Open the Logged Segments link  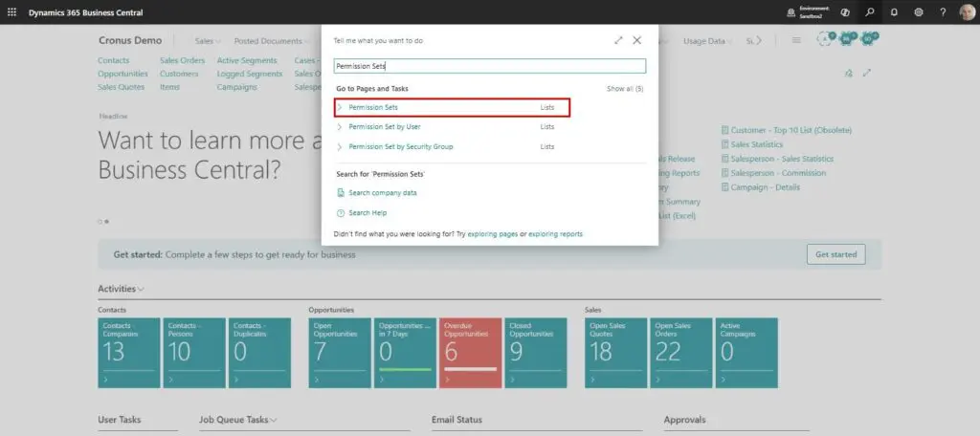[x=250, y=74]
